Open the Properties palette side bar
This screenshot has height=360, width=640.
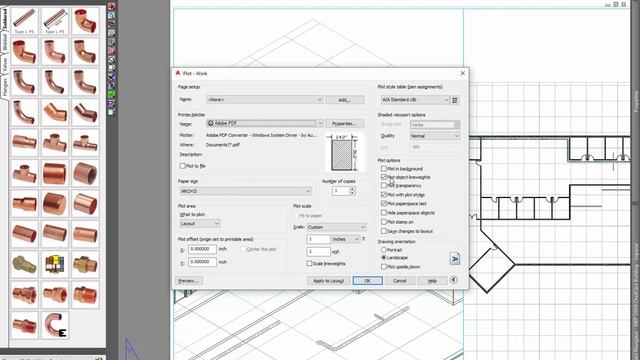(x=636, y=101)
